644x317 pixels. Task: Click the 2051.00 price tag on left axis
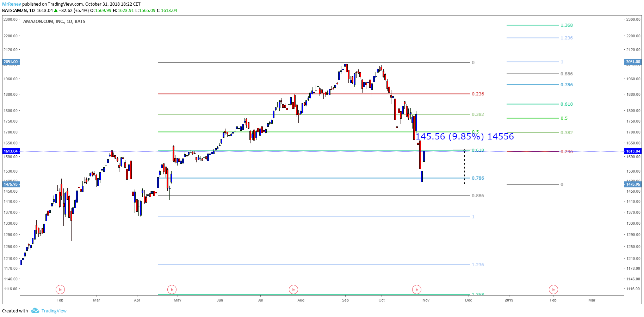point(11,62)
